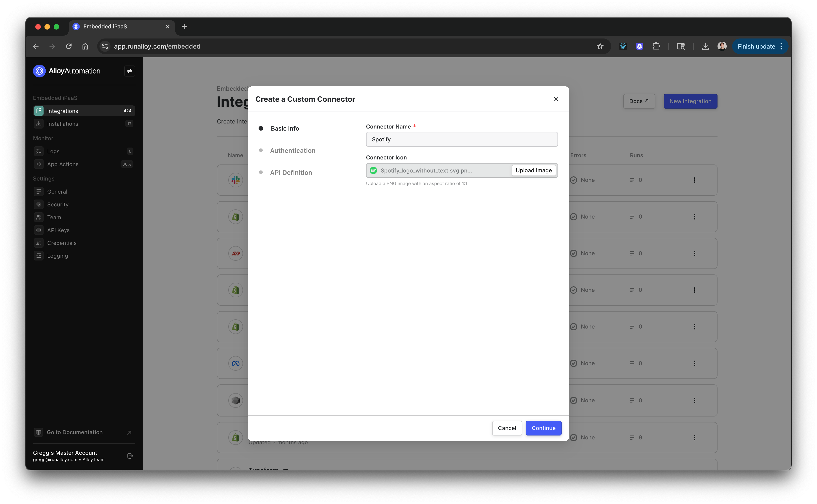
Task: Open the browser downloads icon
Action: tap(705, 46)
